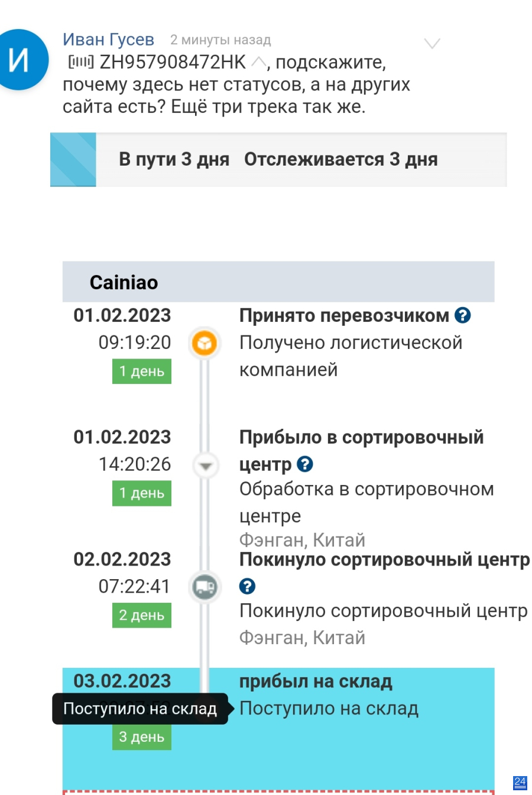
Task: Click the gray truck icon on the timeline
Action: (x=205, y=587)
